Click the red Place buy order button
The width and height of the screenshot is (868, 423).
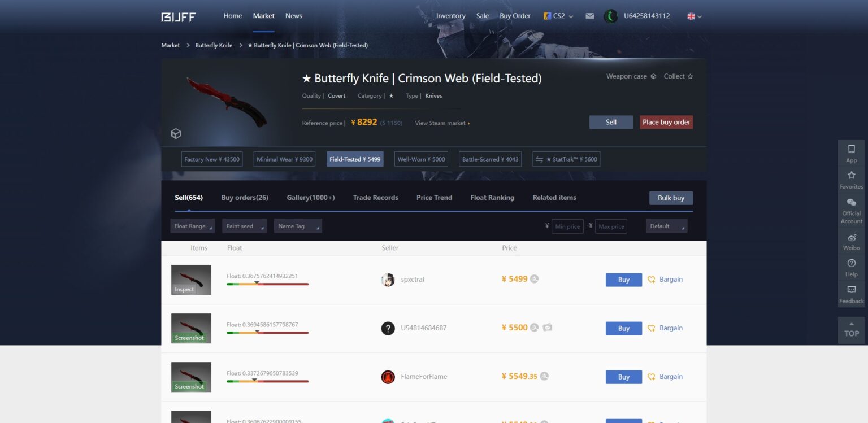[x=666, y=122]
